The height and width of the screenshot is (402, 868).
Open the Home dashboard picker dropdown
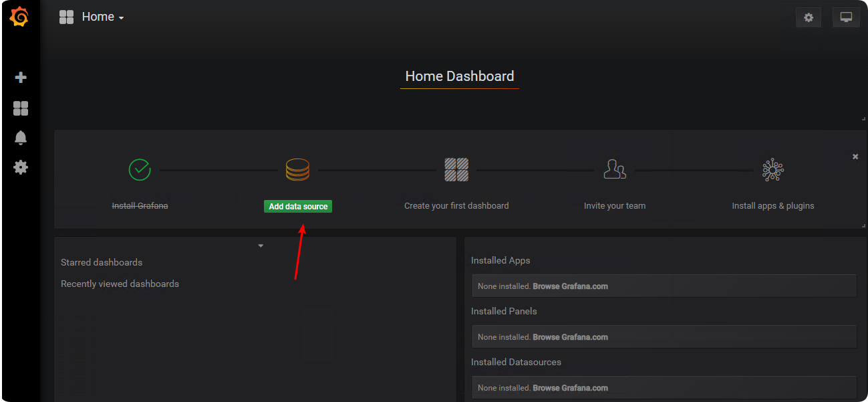click(x=92, y=17)
